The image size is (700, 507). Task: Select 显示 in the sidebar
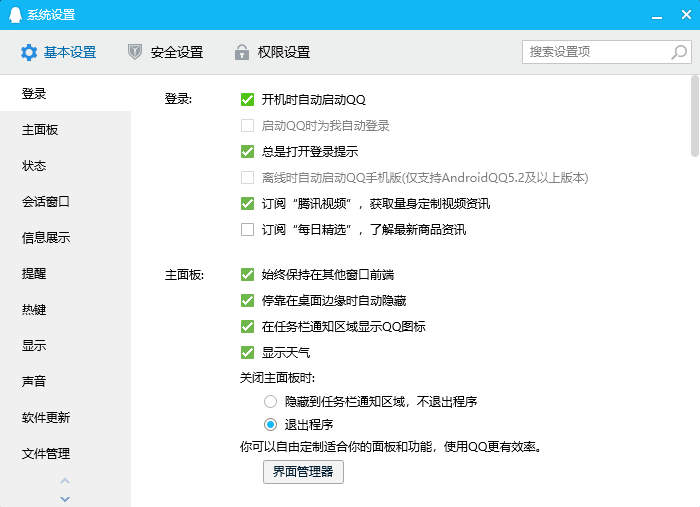(x=65, y=345)
